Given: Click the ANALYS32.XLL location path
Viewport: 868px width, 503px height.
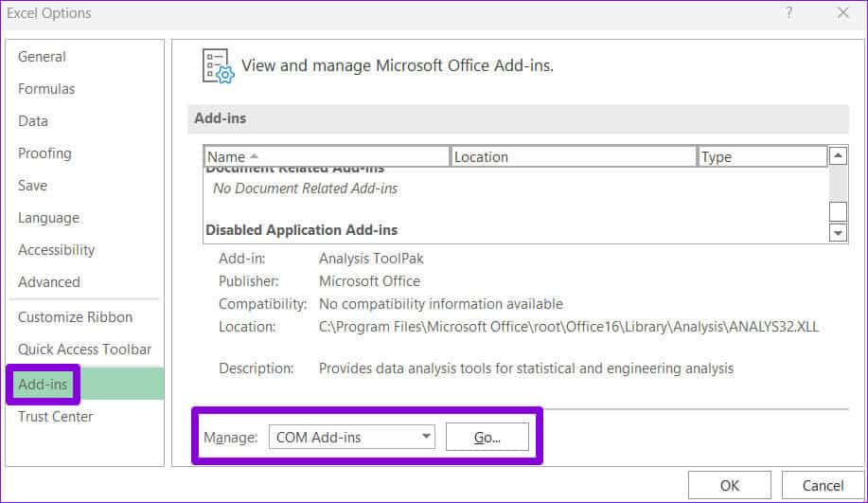Looking at the screenshot, I should [x=569, y=327].
